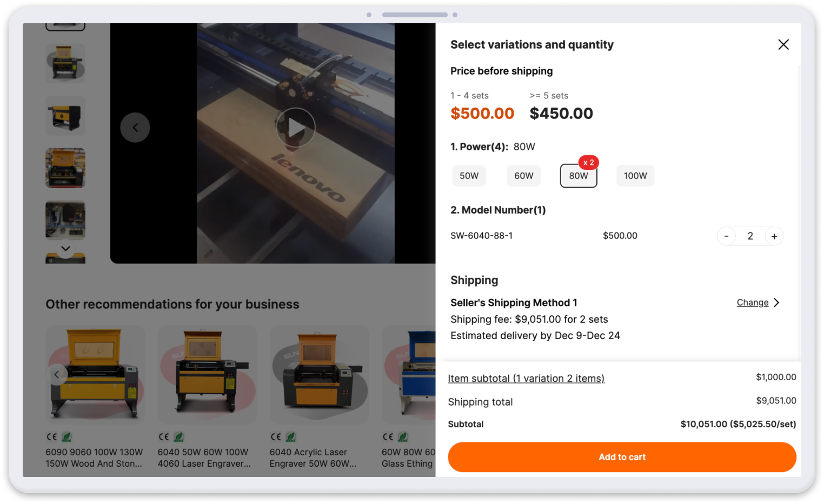Add to cart
This screenshot has height=504, width=824.
(x=622, y=457)
